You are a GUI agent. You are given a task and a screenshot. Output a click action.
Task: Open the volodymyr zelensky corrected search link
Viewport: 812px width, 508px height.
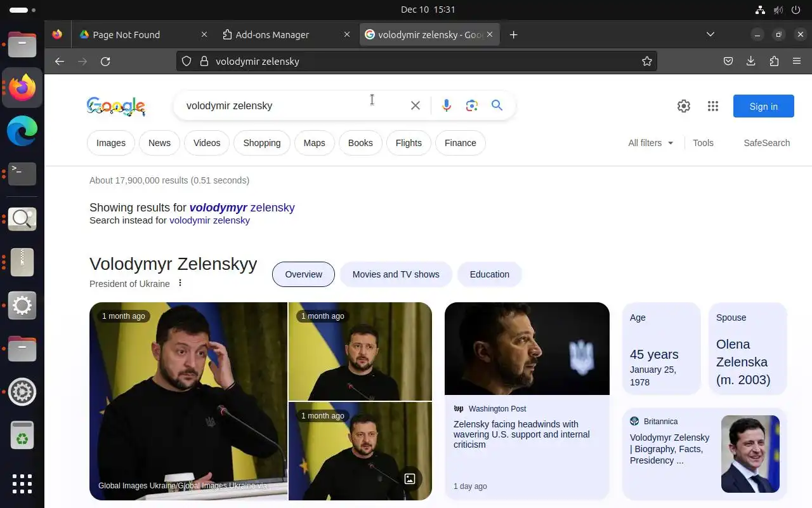(242, 207)
